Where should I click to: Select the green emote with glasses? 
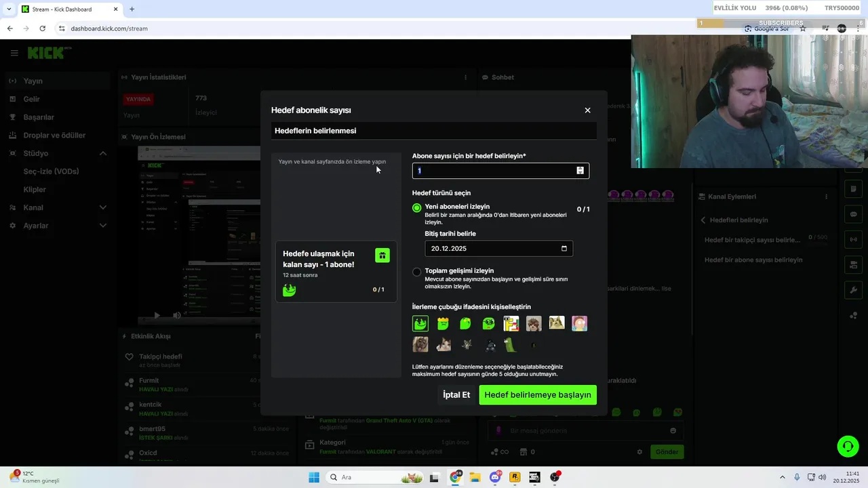point(488,323)
